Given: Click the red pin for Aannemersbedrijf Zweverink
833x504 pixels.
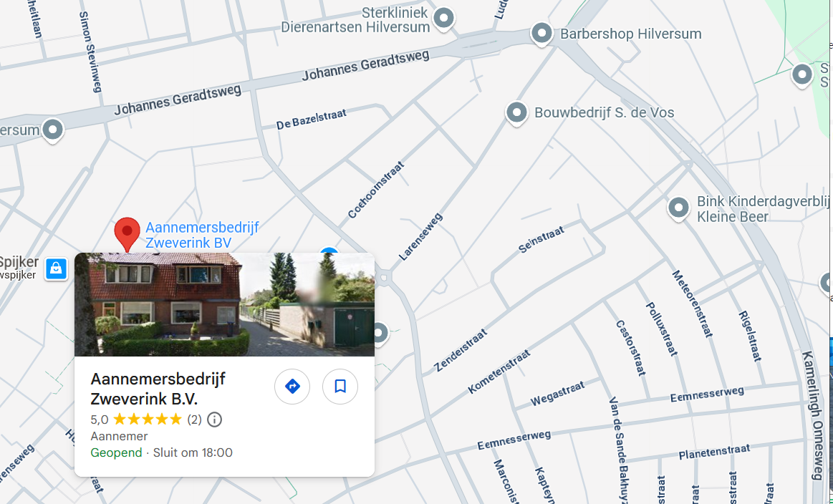Looking at the screenshot, I should [127, 233].
